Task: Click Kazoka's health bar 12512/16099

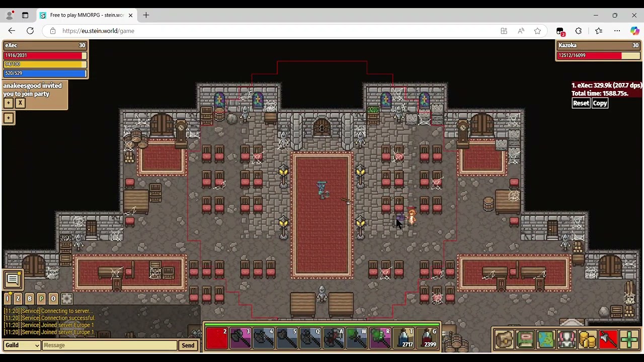Action: [598, 55]
